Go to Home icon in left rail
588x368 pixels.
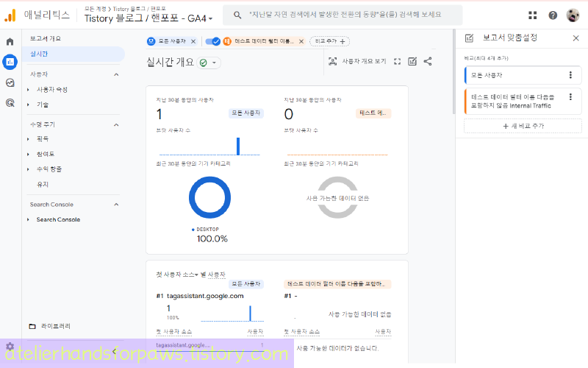10,41
